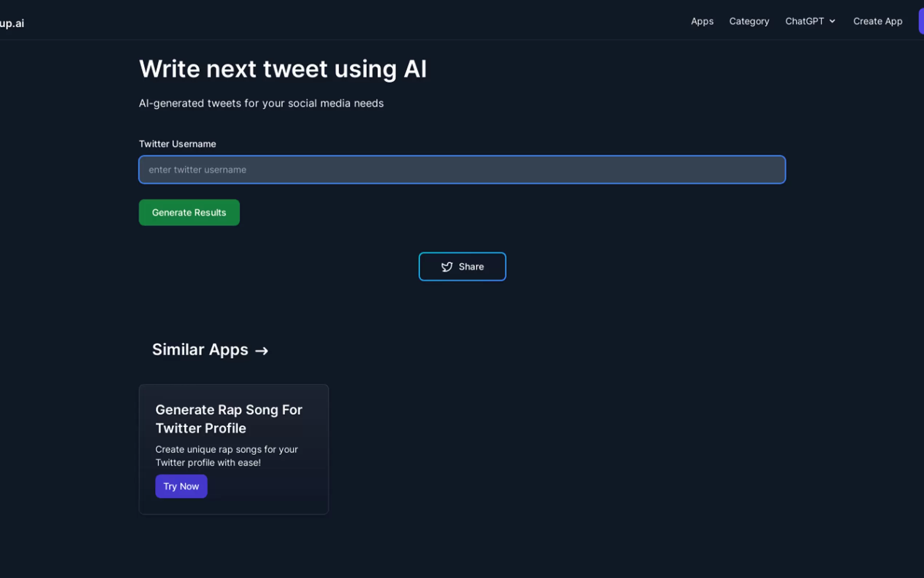The image size is (924, 578).
Task: Click the AI-generated tweets subtitle text
Action: click(261, 103)
